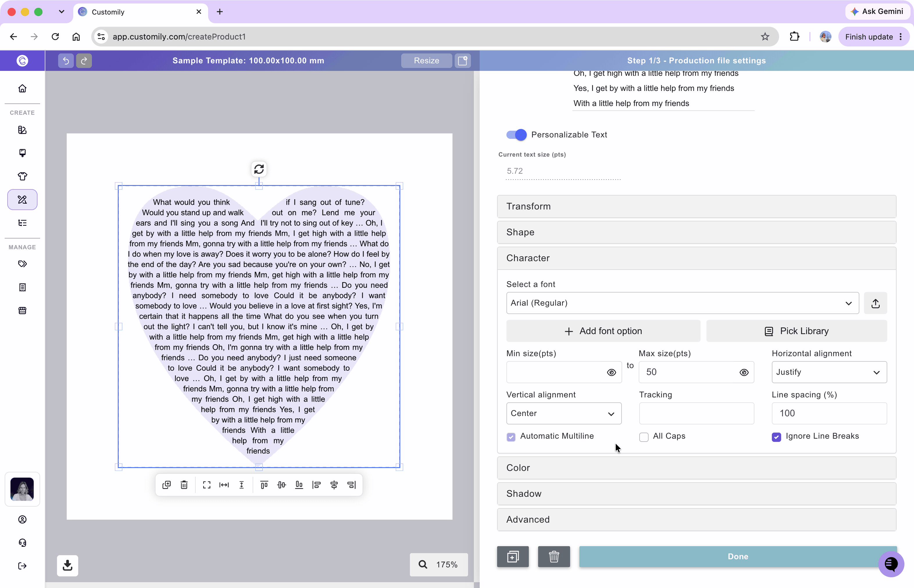Click the undo arrow in the header
Viewport: 914px width, 588px height.
(66, 60)
